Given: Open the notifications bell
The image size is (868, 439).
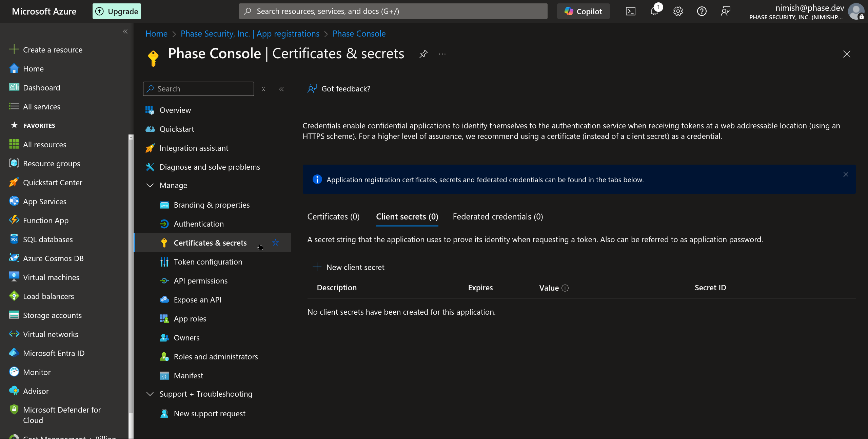Looking at the screenshot, I should pos(654,11).
